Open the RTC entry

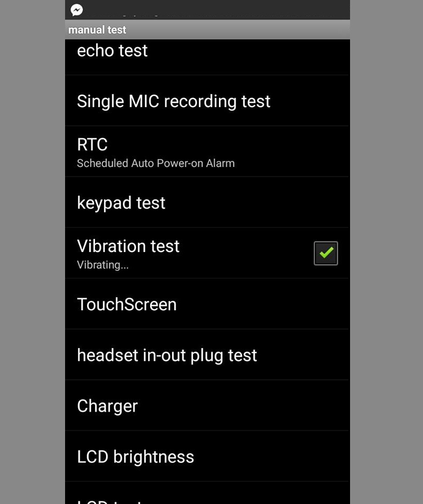click(207, 152)
